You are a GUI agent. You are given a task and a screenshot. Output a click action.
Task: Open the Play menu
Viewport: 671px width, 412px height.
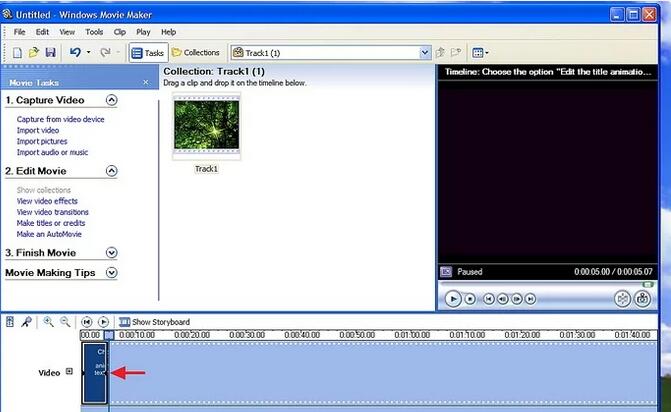(143, 32)
